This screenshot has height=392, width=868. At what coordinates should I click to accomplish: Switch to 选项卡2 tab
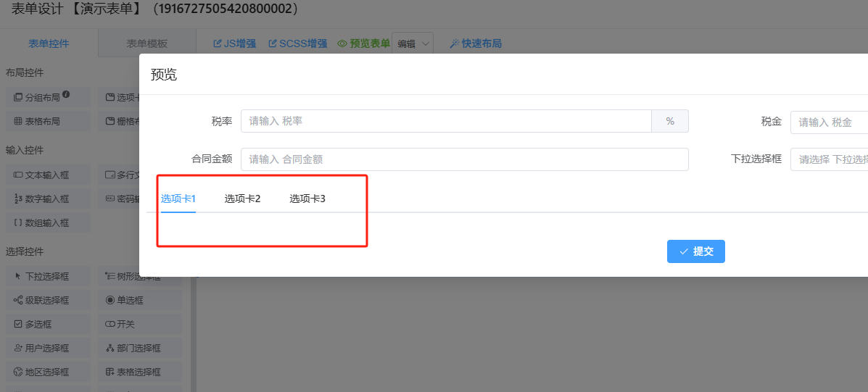point(242,199)
